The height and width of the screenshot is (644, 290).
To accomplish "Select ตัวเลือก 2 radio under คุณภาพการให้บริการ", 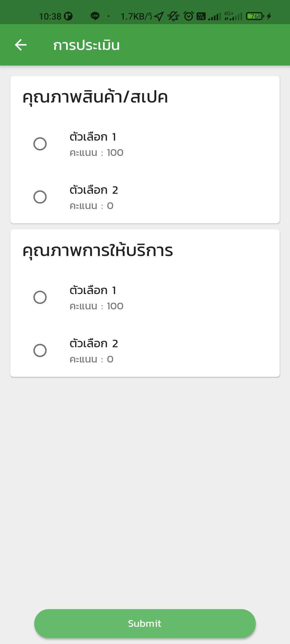I will [x=40, y=350].
